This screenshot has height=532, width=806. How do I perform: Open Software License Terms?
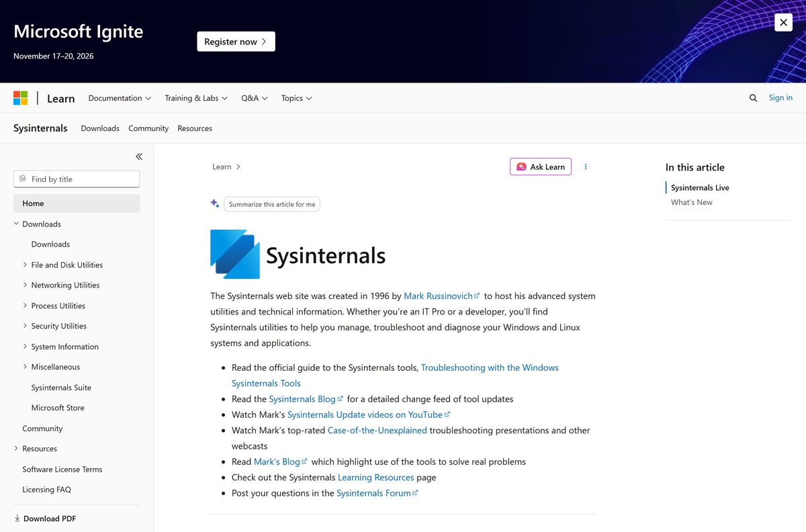[x=62, y=470]
